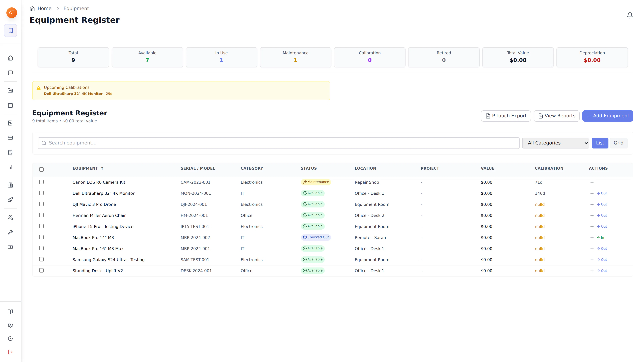The width and height of the screenshot is (644, 362).
Task: Toggle dark mode moon icon
Action: (x=11, y=339)
